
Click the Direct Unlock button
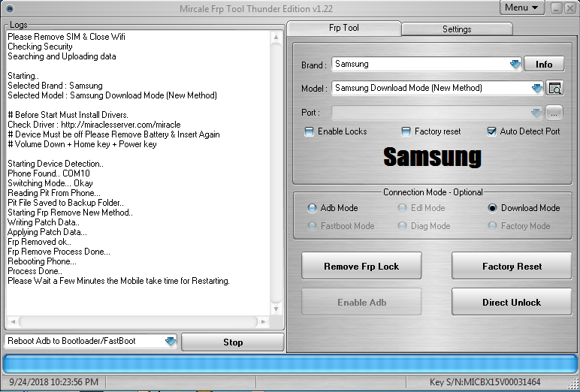tap(512, 302)
